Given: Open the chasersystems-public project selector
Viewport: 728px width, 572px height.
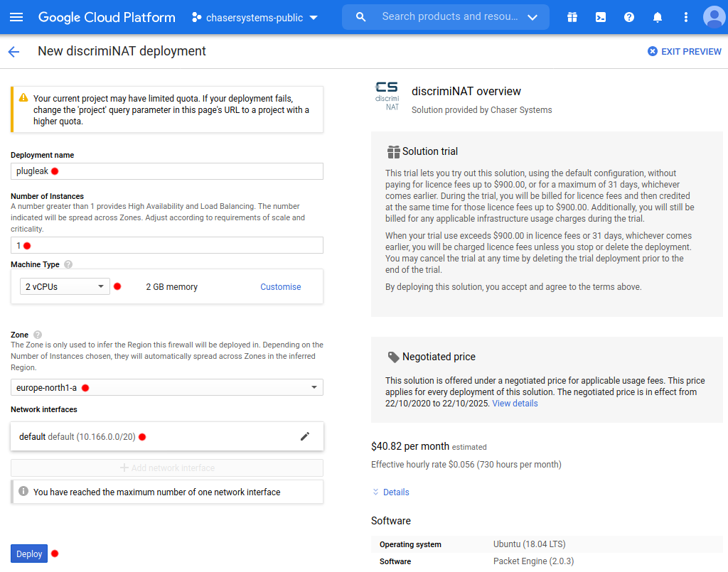Looking at the screenshot, I should click(255, 17).
